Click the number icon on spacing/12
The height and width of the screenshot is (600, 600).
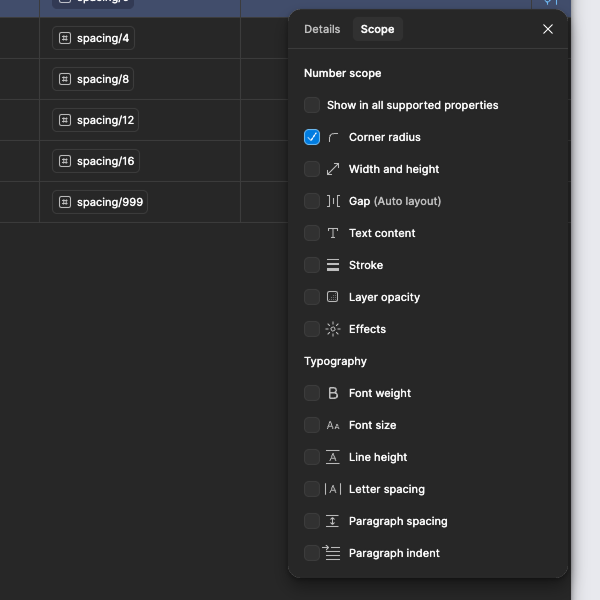coord(65,120)
